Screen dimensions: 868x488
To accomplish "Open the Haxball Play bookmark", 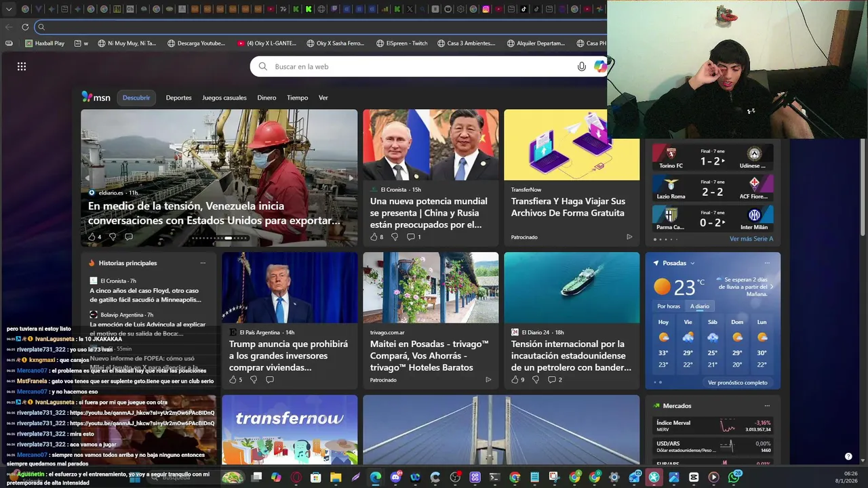I will pos(45,43).
